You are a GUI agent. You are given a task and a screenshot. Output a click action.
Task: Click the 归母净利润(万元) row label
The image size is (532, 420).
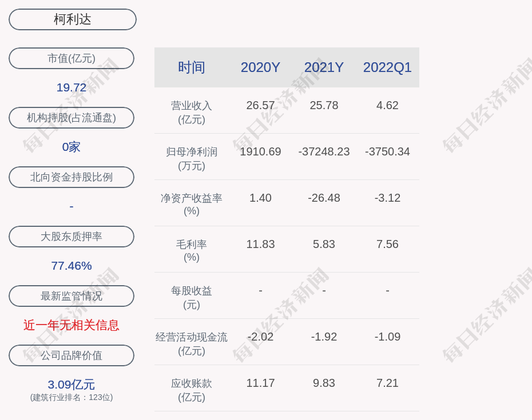pyautogui.click(x=192, y=159)
